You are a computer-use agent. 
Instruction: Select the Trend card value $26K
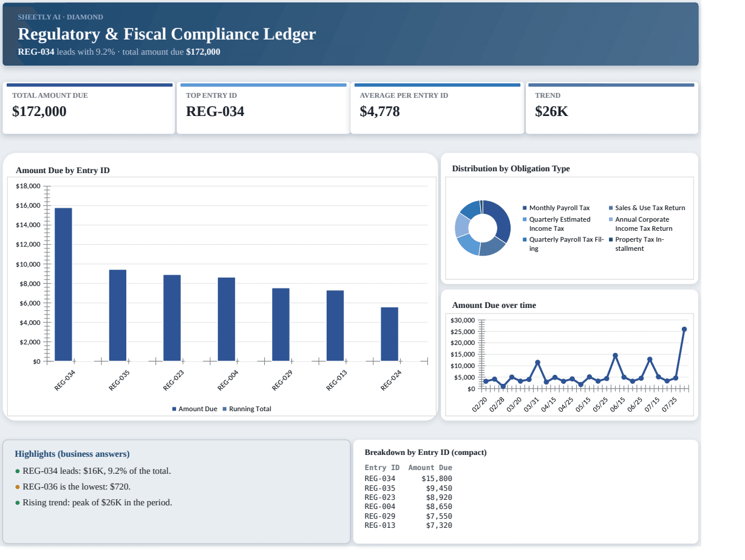click(x=551, y=111)
